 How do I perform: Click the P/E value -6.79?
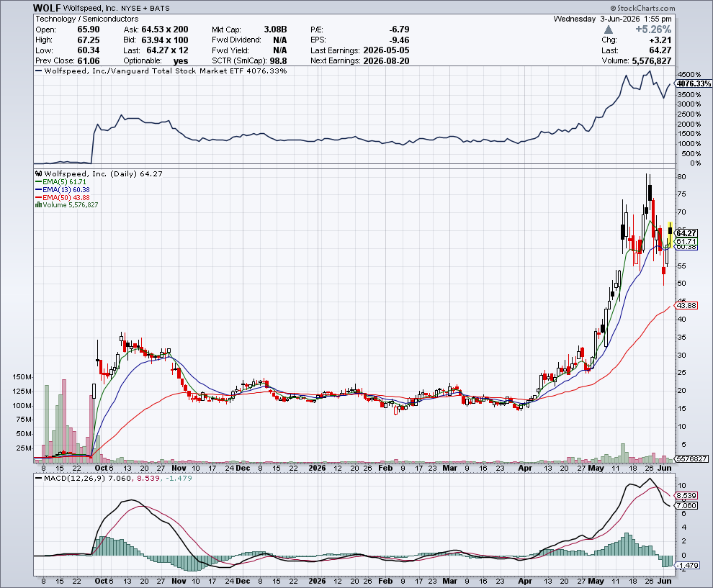tap(399, 30)
